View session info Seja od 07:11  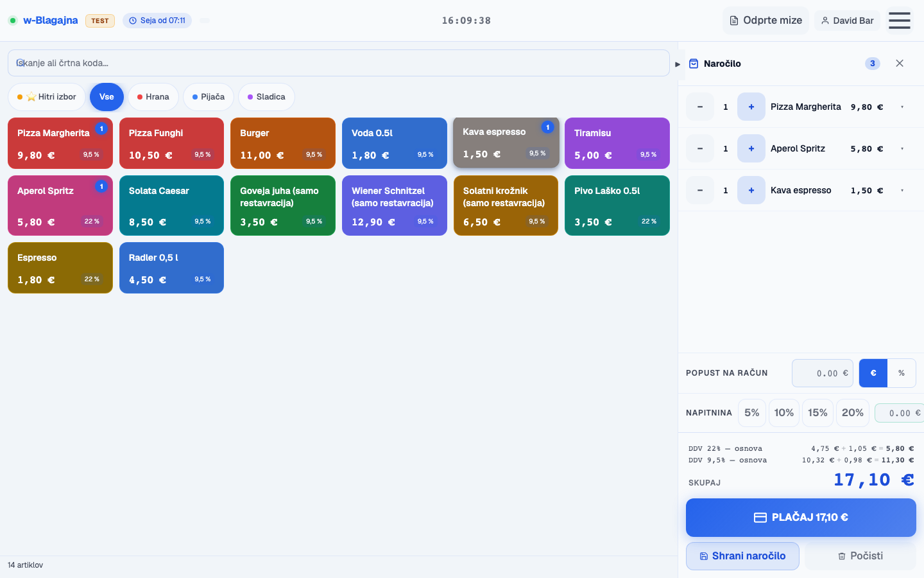point(157,21)
